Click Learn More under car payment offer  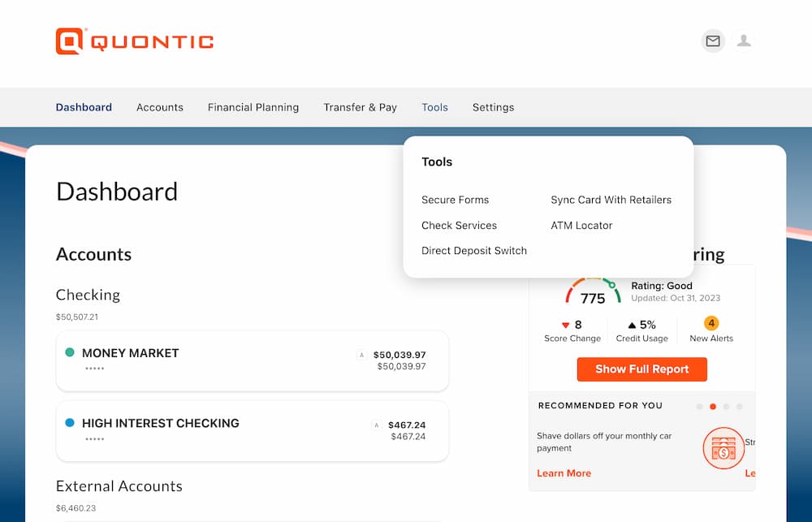[x=564, y=473]
